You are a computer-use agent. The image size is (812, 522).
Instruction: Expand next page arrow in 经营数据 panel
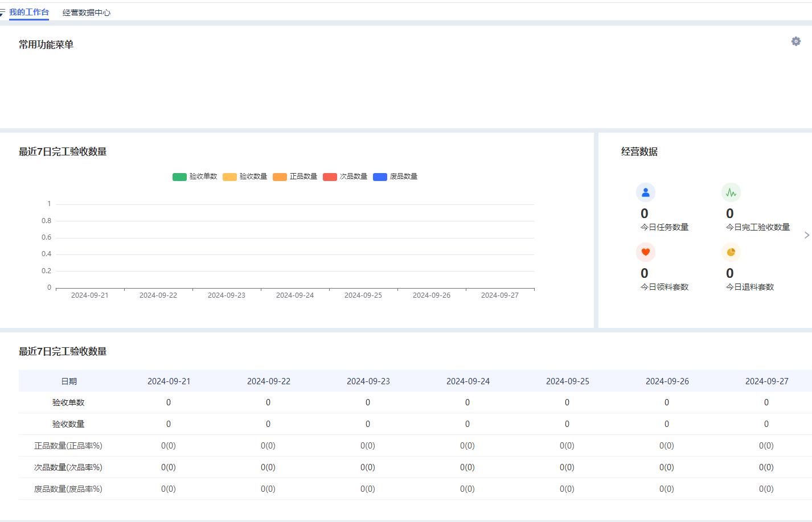(806, 235)
